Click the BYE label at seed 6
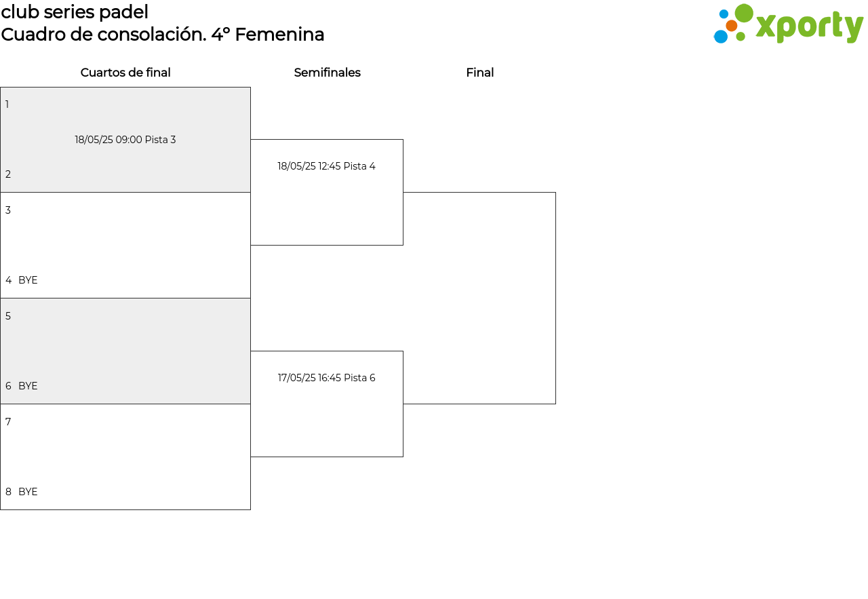This screenshot has width=868, height=599. point(28,386)
